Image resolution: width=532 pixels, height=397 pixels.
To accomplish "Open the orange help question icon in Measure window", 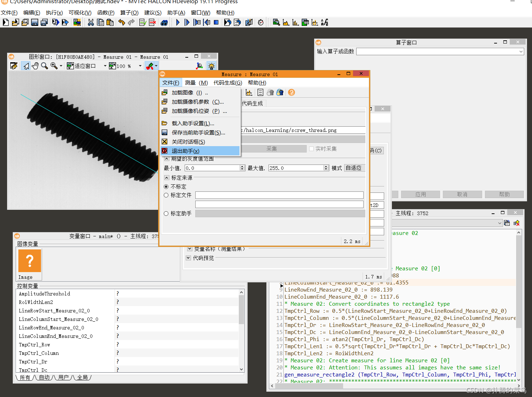I will tap(291, 92).
